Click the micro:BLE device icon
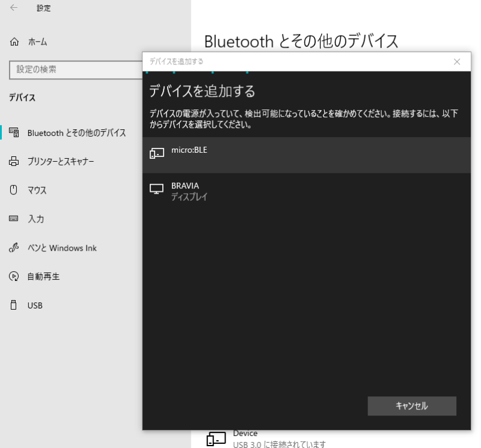Screen dimensions: 481x448 (x=156, y=153)
